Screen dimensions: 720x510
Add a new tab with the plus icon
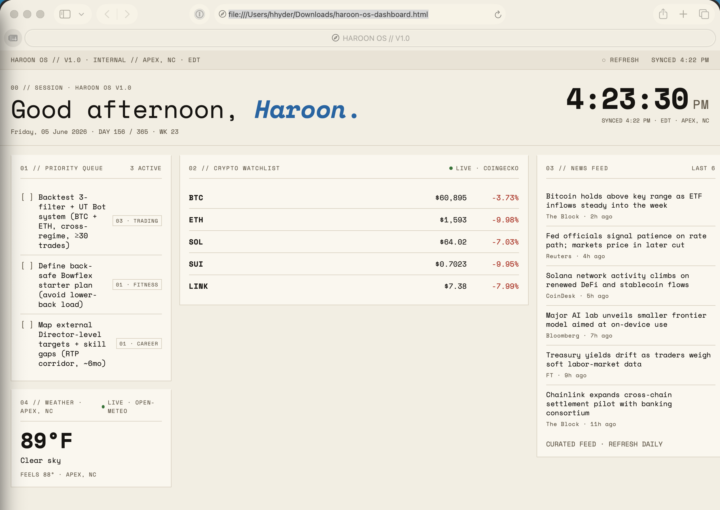[683, 14]
